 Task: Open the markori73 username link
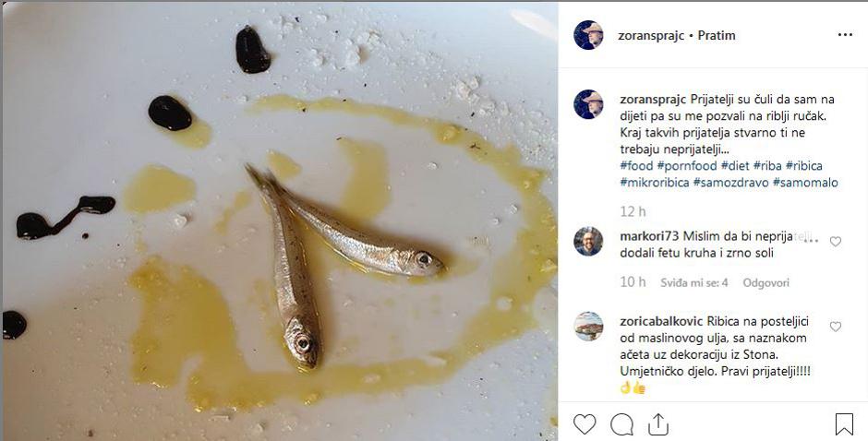click(x=650, y=237)
